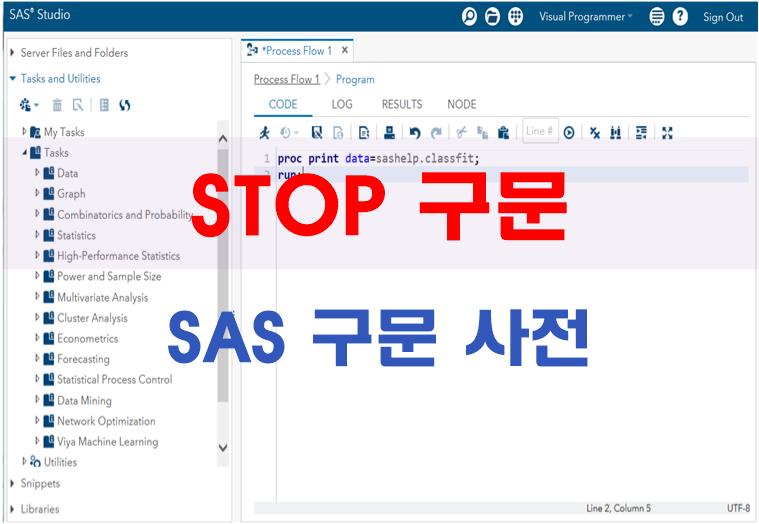Collapse the Tasks folder node
The width and height of the screenshot is (759, 524).
point(24,152)
